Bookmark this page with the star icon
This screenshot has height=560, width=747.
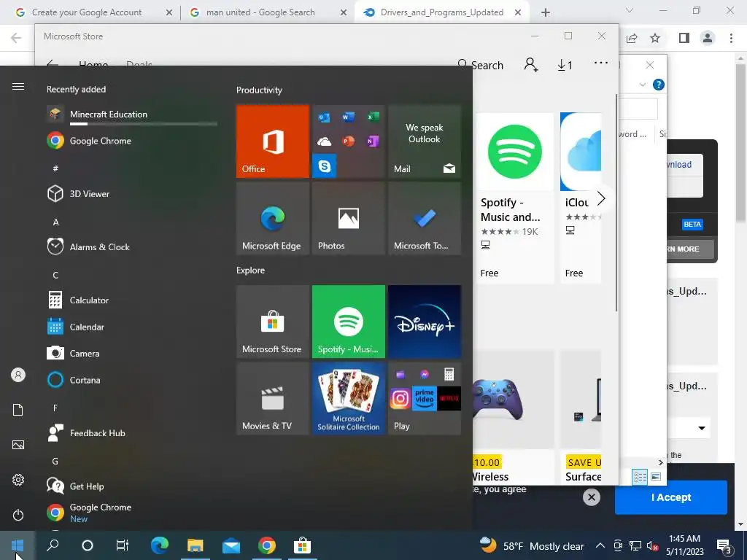(656, 38)
